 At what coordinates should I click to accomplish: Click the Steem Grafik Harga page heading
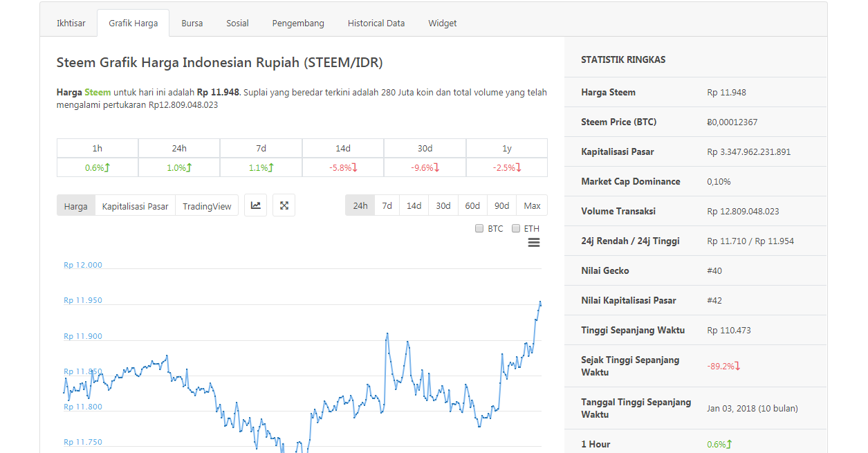click(219, 62)
